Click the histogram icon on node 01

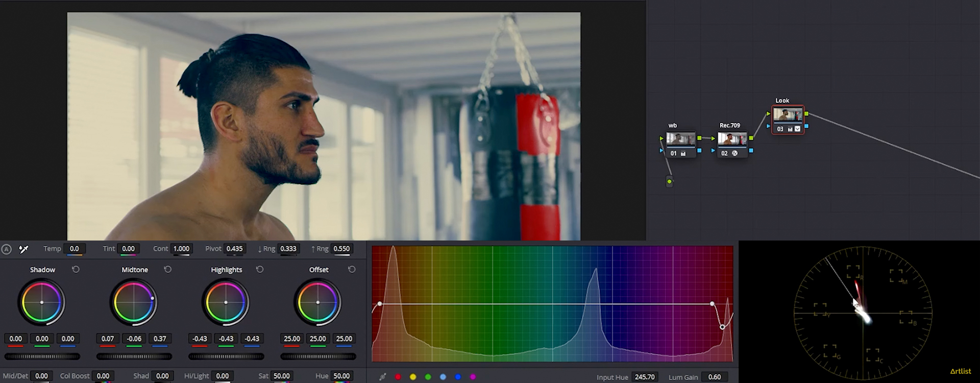683,153
